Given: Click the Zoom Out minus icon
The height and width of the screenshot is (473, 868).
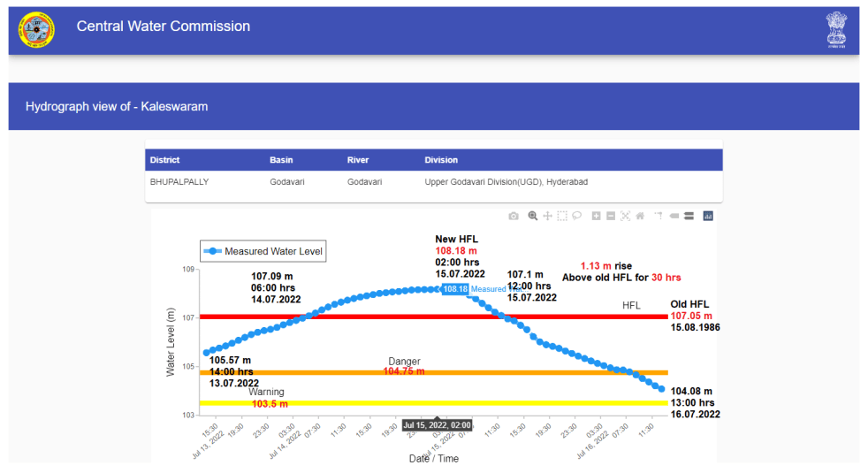Looking at the screenshot, I should [611, 216].
